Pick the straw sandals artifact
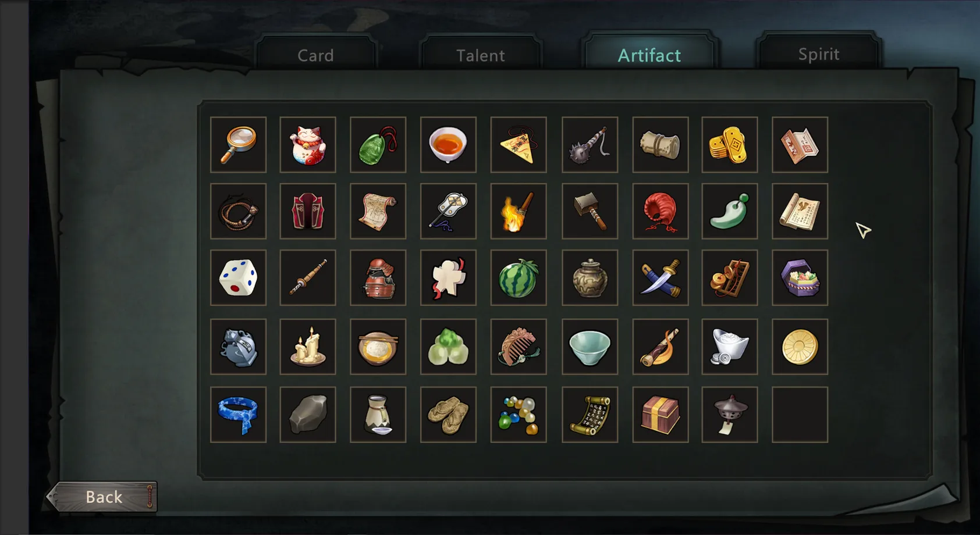This screenshot has height=535, width=980. point(448,415)
